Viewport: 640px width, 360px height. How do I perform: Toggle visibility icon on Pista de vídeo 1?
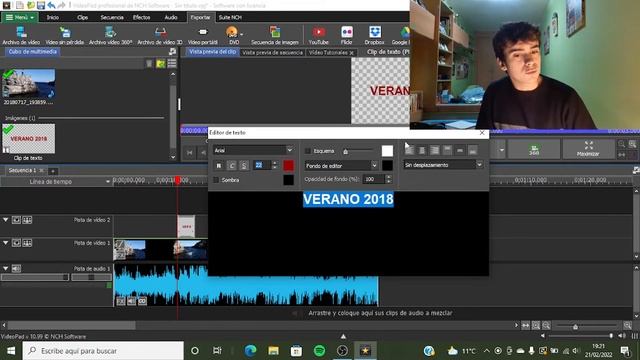pos(16,243)
